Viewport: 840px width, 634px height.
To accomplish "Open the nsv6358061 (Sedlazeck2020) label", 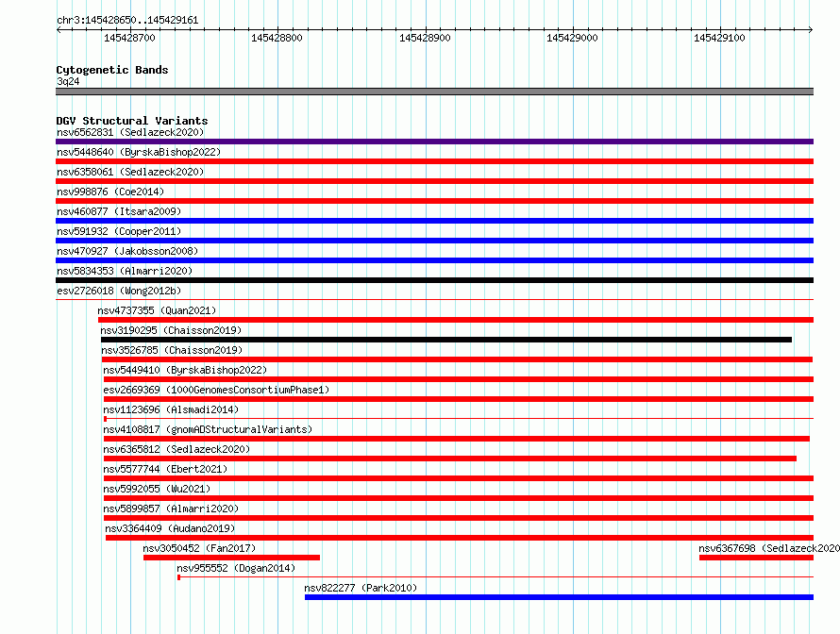I will 130,172.
